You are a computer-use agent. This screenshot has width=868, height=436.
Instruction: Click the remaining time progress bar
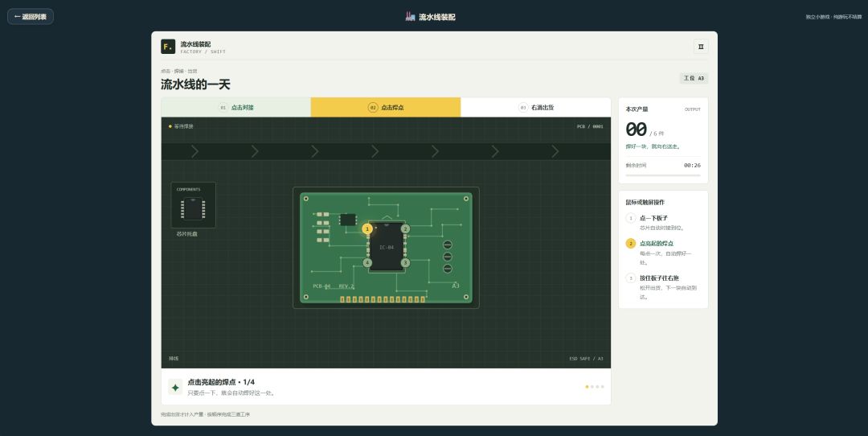[x=663, y=175]
